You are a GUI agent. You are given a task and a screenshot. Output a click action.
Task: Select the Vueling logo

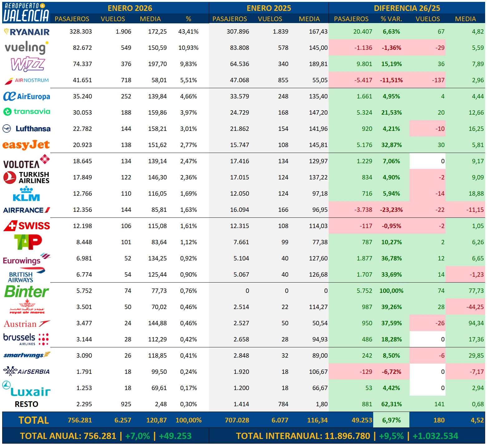[x=27, y=48]
